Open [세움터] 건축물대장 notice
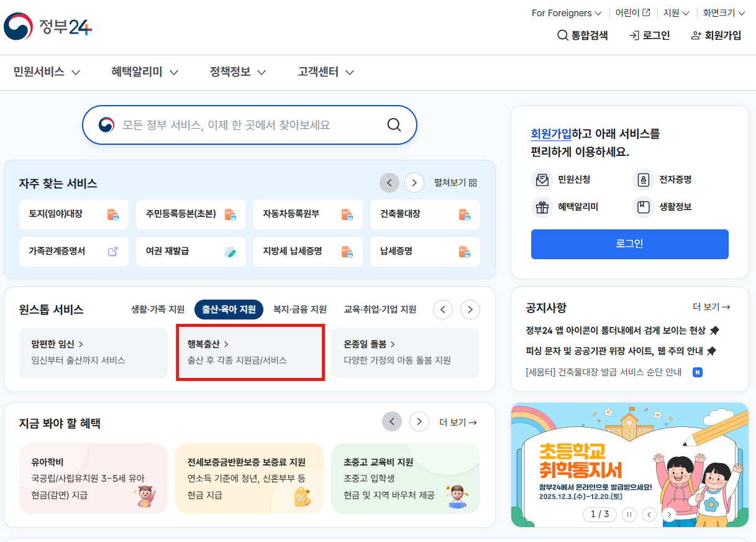The height and width of the screenshot is (542, 756). (x=603, y=372)
